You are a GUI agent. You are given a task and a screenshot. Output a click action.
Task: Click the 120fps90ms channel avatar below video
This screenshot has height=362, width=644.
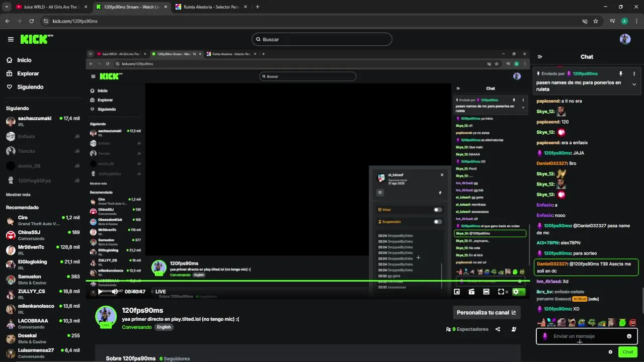tap(106, 316)
